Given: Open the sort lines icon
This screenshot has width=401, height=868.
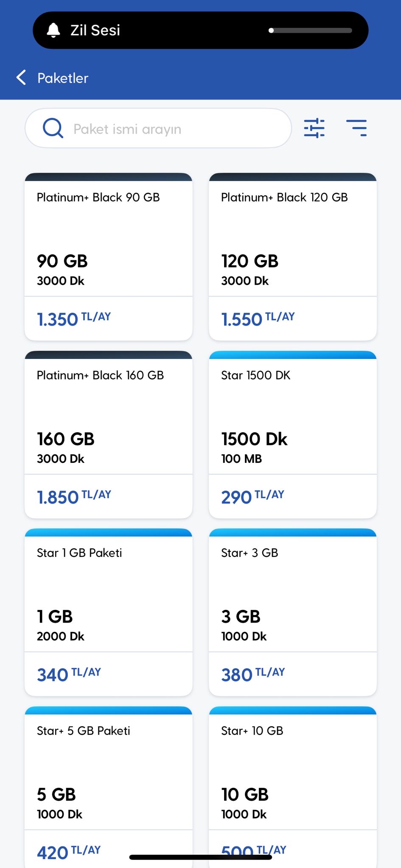Looking at the screenshot, I should tap(356, 128).
